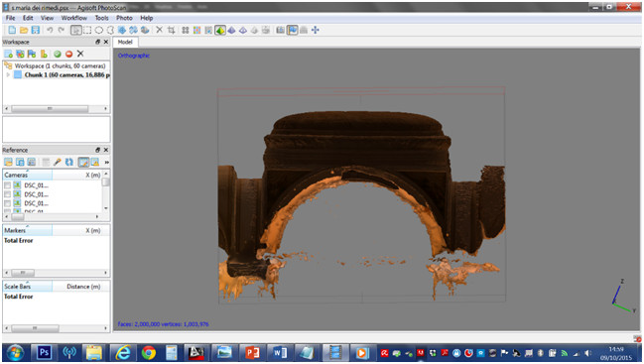Open the Edit menu
This screenshot has width=644, height=364.
pos(28,18)
